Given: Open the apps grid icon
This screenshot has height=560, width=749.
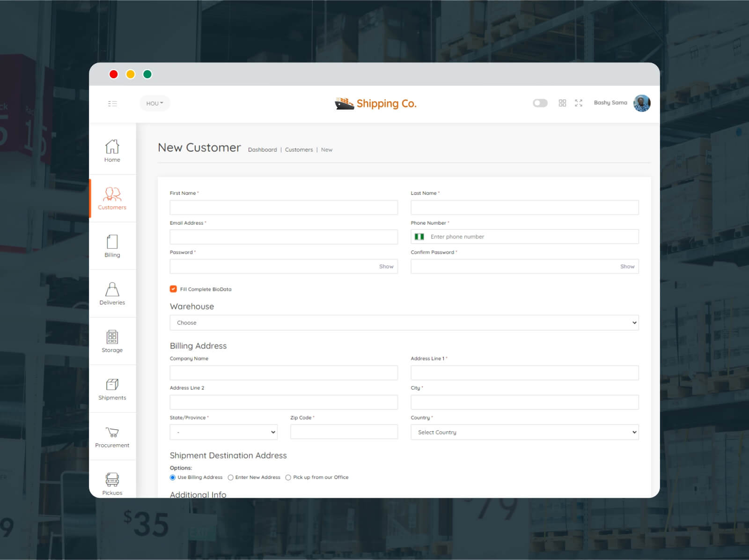Looking at the screenshot, I should pyautogui.click(x=562, y=103).
